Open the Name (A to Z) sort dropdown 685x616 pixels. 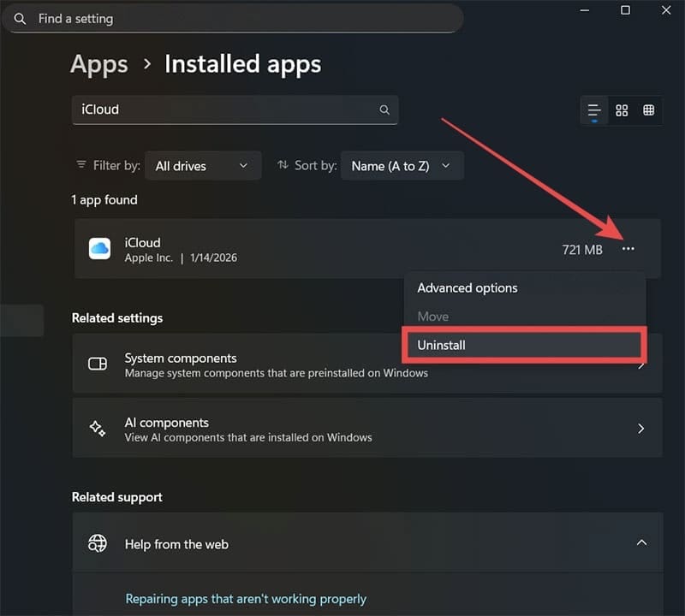coord(402,166)
